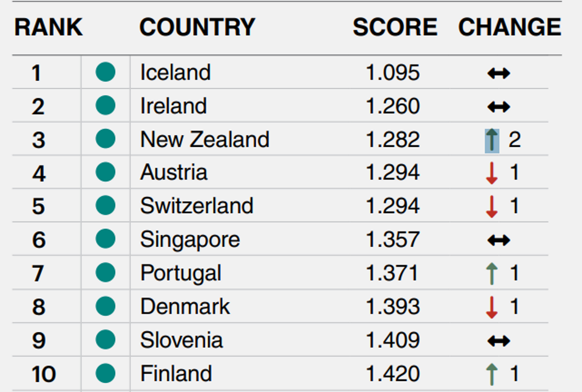Click Finland's score 1.420
This screenshot has height=392, width=582.
(393, 374)
